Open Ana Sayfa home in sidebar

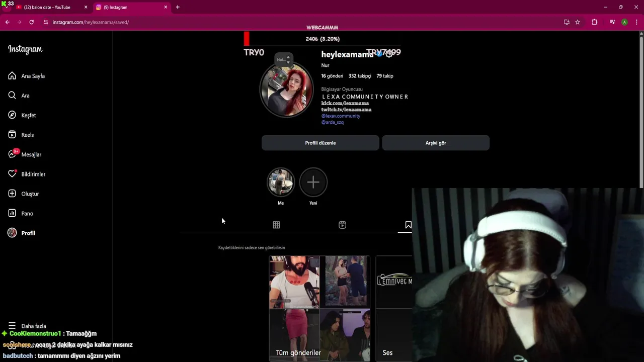point(27,76)
